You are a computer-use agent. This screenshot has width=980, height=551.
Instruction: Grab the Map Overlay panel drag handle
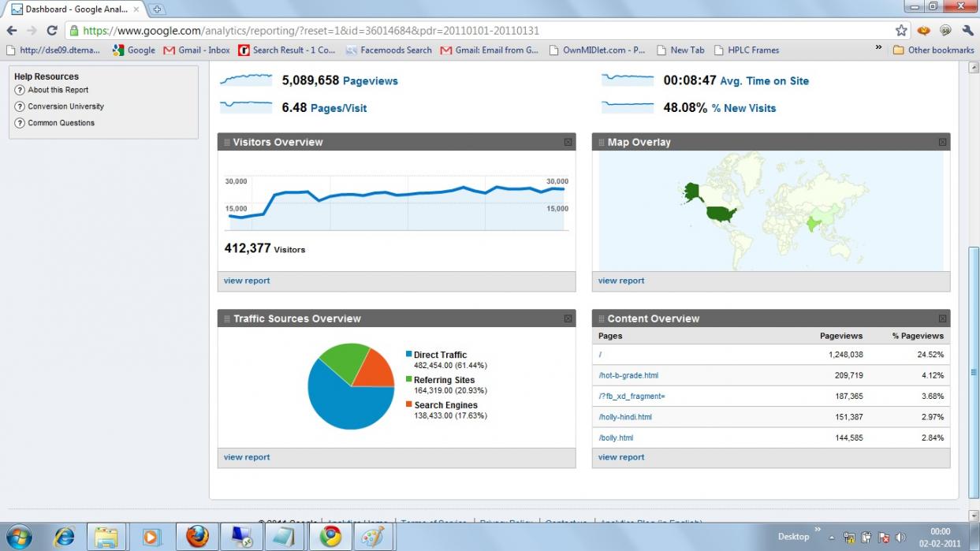(602, 143)
